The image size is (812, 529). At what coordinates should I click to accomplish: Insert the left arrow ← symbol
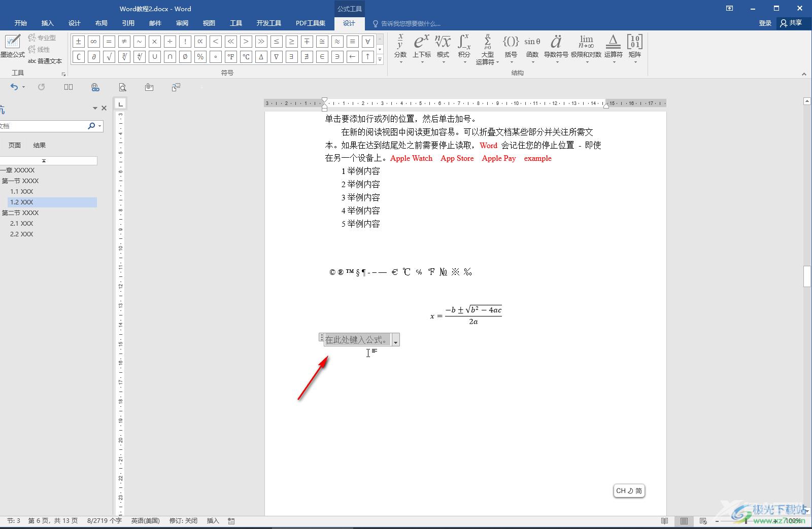click(x=352, y=57)
